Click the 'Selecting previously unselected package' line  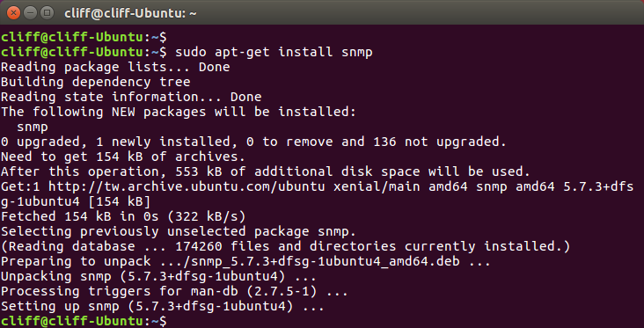pyautogui.click(x=179, y=231)
